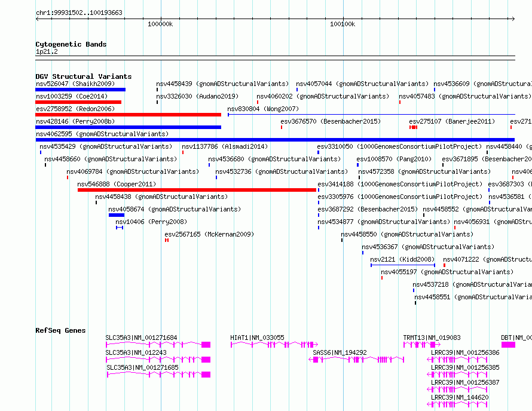Click the esv1008570 (Pang2010) label

coord(394,159)
